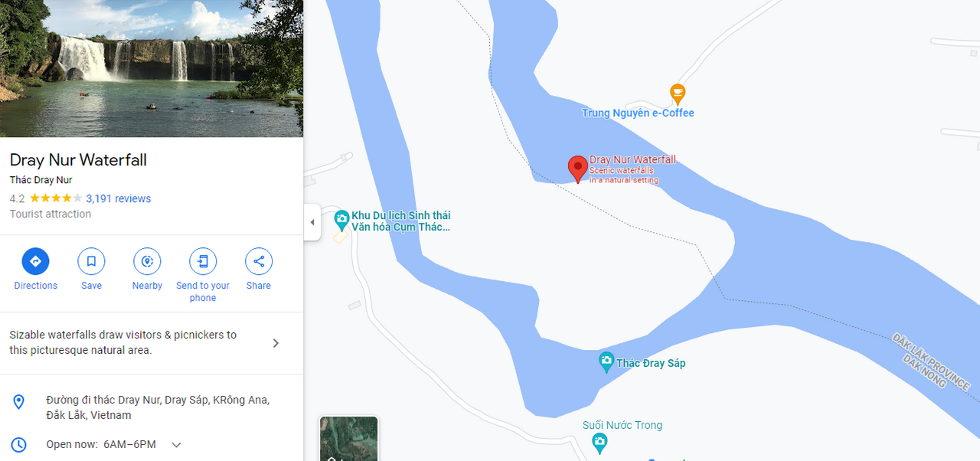Viewport: 980px width, 461px height.
Task: Click the Send to your phone icon
Action: coord(203,261)
